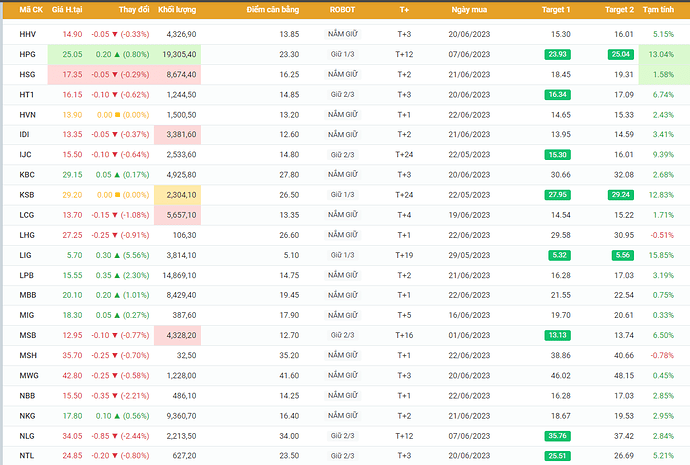This screenshot has height=465, width=690.
Task: Click the NẮM GIỮ badge for HHV
Action: 343,34
